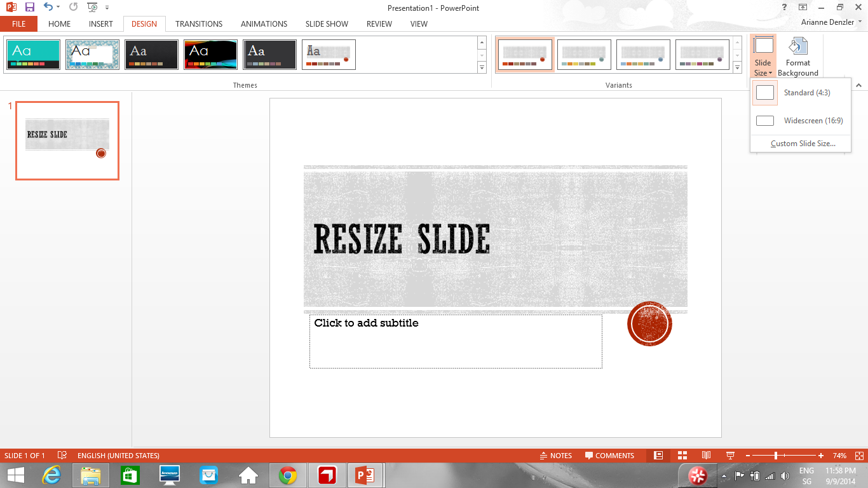868x488 pixels.
Task: Open Google Chrome from the taskbar
Action: point(288,475)
